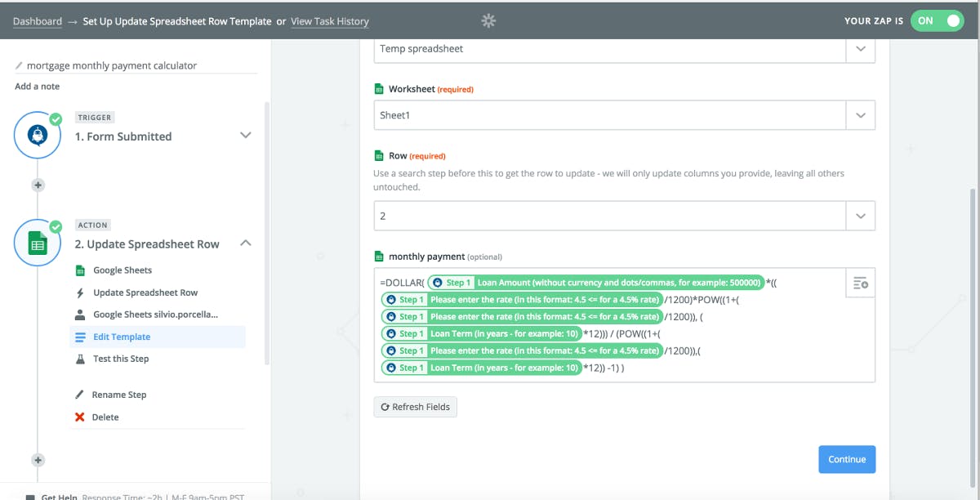Screen dimensions: 980x500
Task: Click the Refresh Fields button
Action: 415,407
